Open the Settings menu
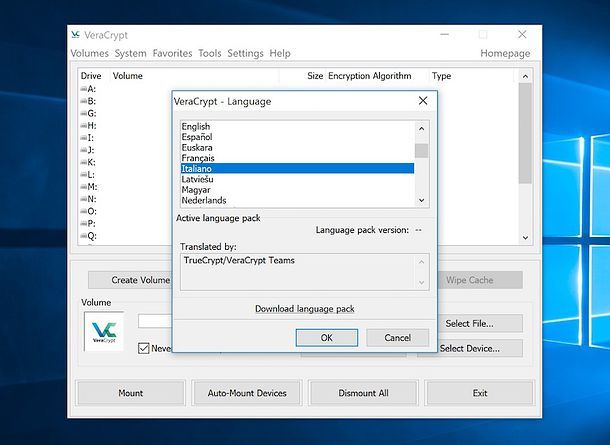Screen dimensions: 610x445 [245, 53]
